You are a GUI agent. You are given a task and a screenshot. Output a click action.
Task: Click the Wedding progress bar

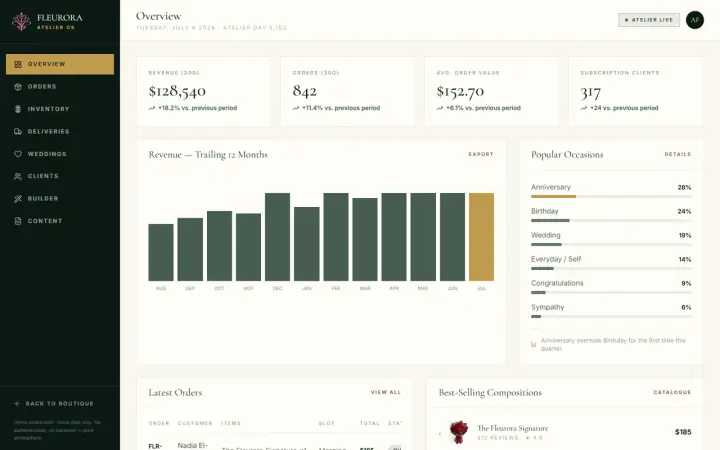click(611, 244)
